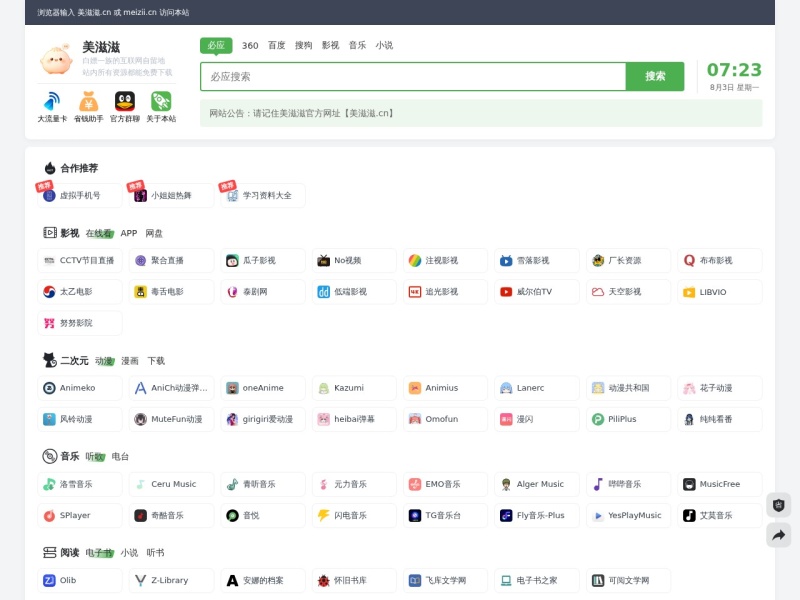Click the 太乙电影 icon
This screenshot has height=600, width=800.
(49, 292)
